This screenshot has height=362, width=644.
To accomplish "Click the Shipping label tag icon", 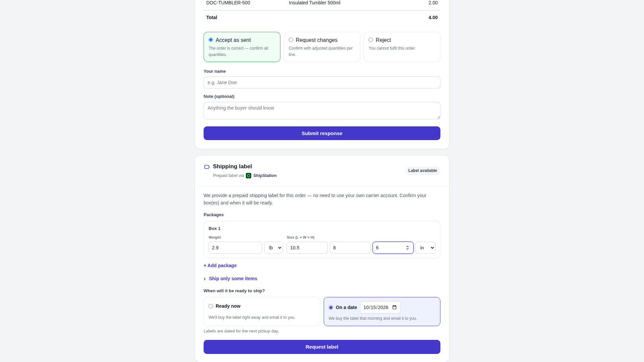I will [207, 167].
